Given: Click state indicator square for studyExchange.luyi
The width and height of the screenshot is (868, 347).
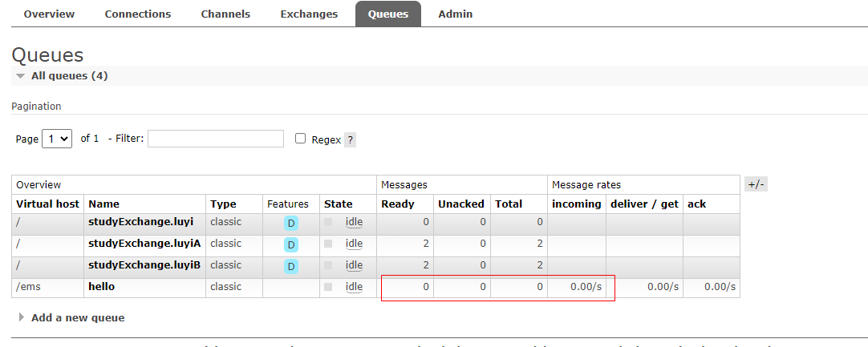Looking at the screenshot, I should click(328, 222).
